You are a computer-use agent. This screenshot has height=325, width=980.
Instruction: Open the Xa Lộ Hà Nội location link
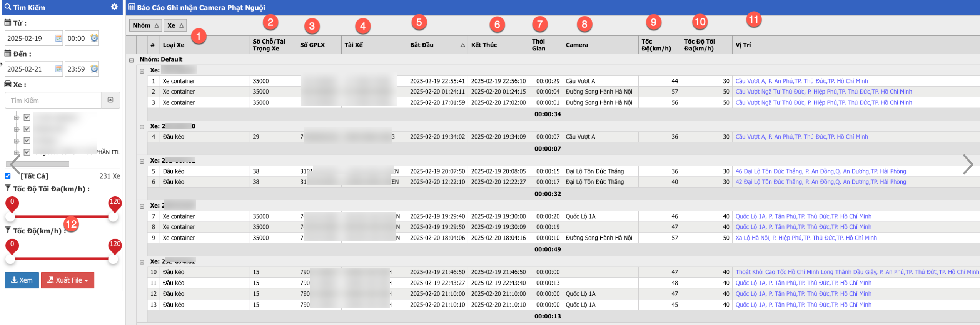pyautogui.click(x=806, y=238)
